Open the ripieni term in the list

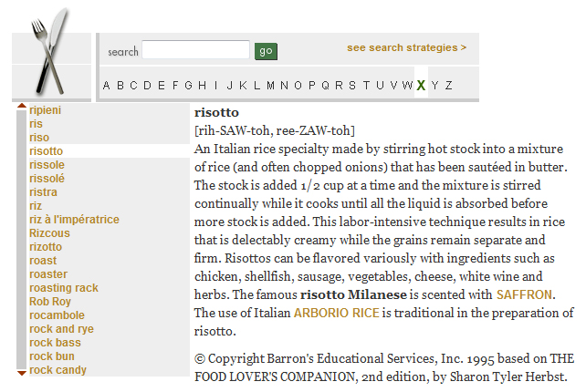(x=46, y=110)
